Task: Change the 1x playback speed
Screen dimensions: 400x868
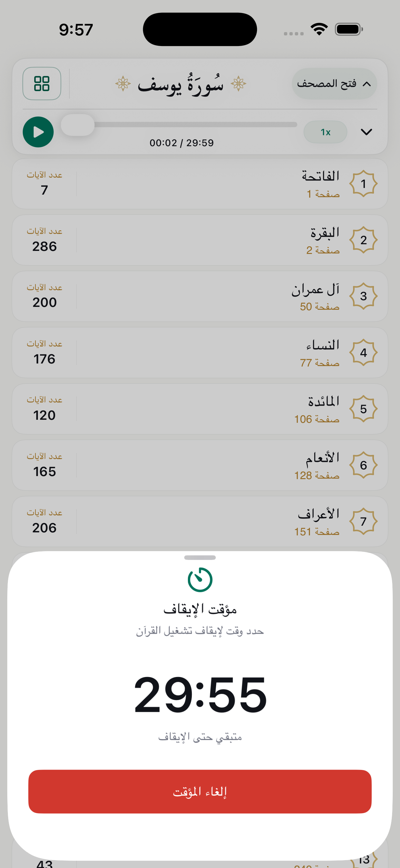Action: pyautogui.click(x=325, y=132)
